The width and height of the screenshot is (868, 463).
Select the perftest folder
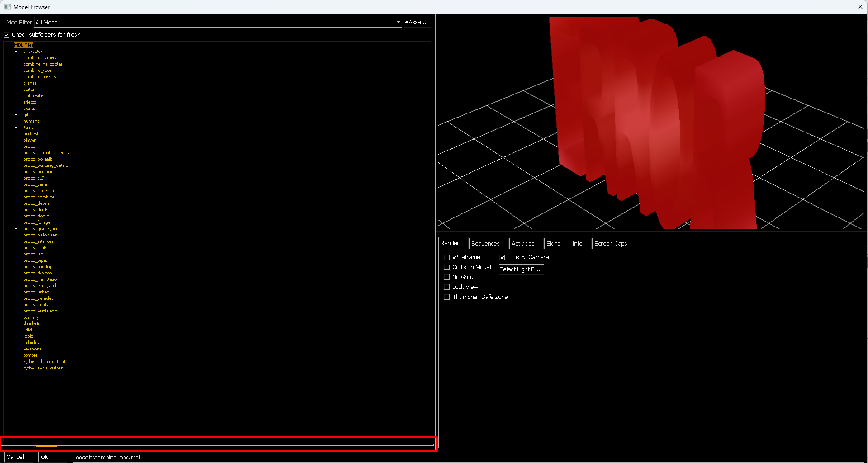coord(31,134)
